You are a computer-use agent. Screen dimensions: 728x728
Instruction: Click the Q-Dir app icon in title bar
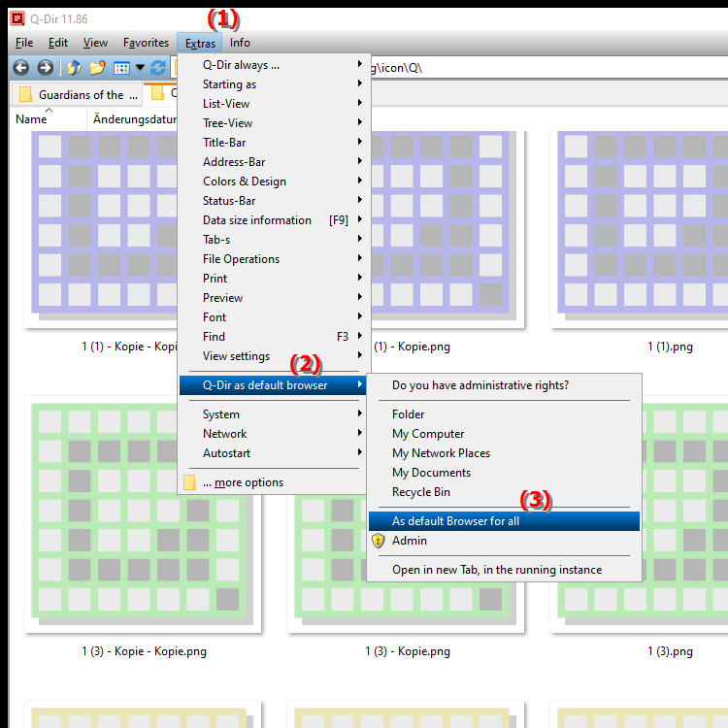click(x=16, y=17)
